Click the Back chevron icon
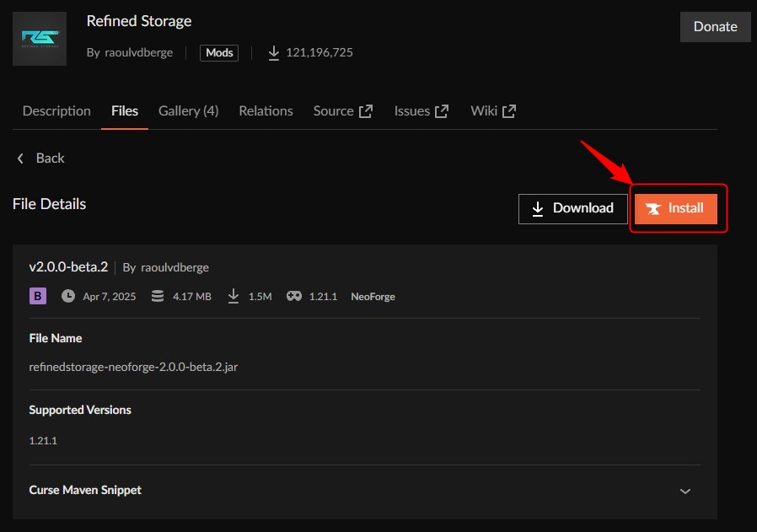Image resolution: width=757 pixels, height=532 pixels. point(20,159)
